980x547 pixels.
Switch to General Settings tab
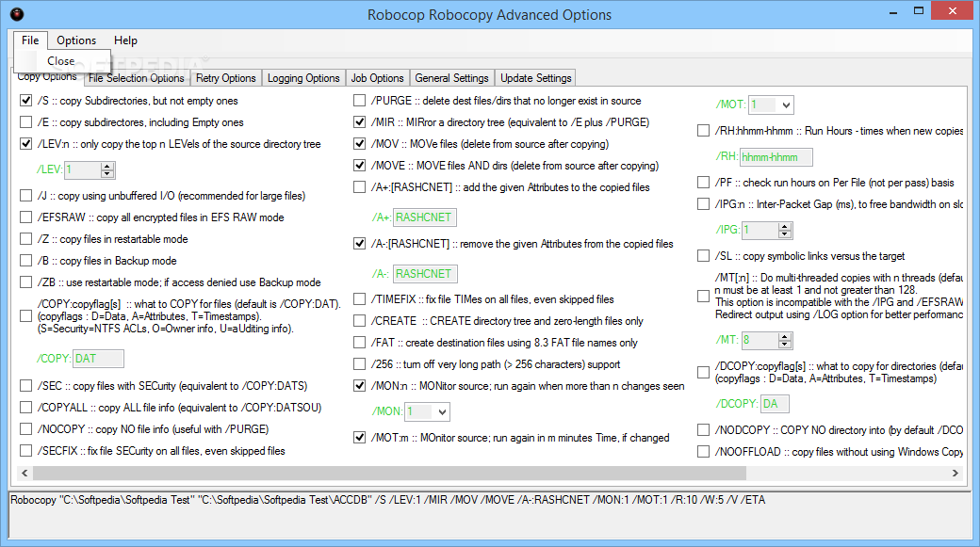(x=452, y=78)
